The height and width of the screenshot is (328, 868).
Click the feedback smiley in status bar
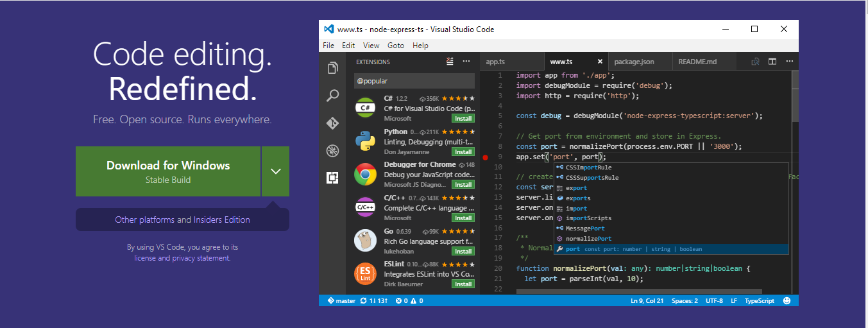[x=787, y=300]
